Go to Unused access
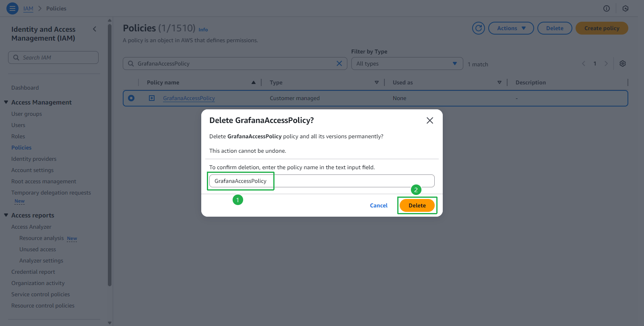Viewport: 644px width, 326px height. tap(37, 249)
